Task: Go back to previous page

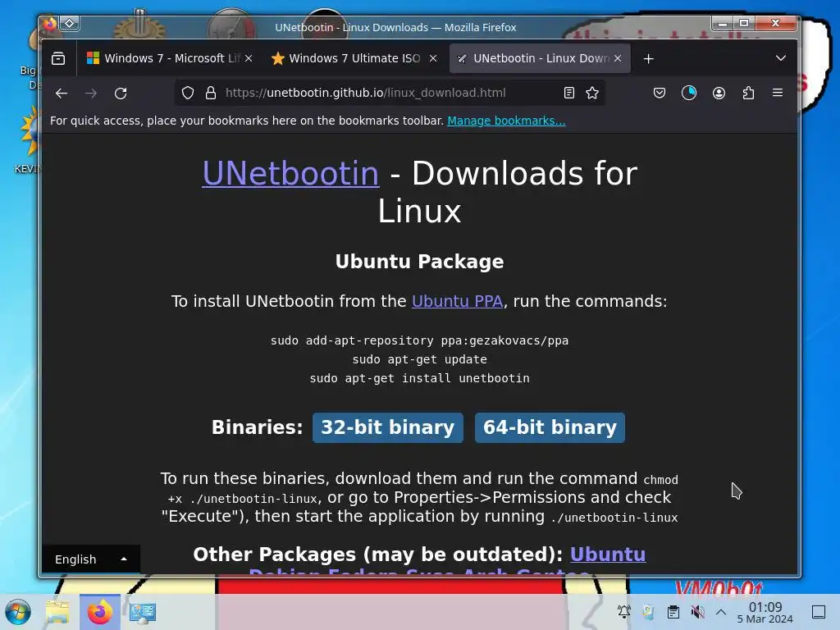Action: tap(62, 94)
